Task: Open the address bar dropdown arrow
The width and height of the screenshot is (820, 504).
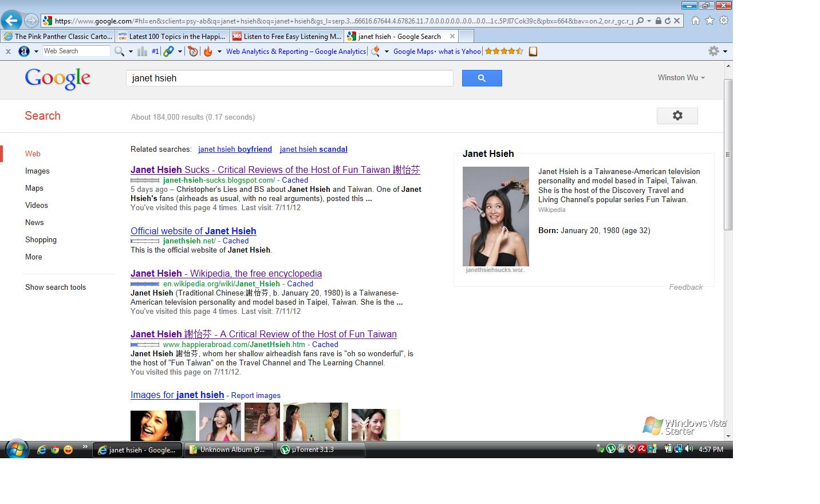Action: 649,21
